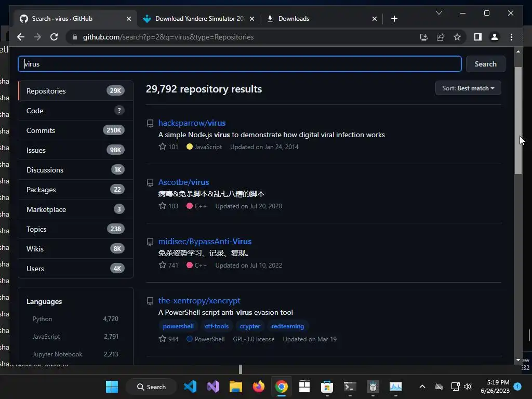Open the Ascotbe/virus repository
Viewport: 532px width, 399px height.
click(183, 182)
